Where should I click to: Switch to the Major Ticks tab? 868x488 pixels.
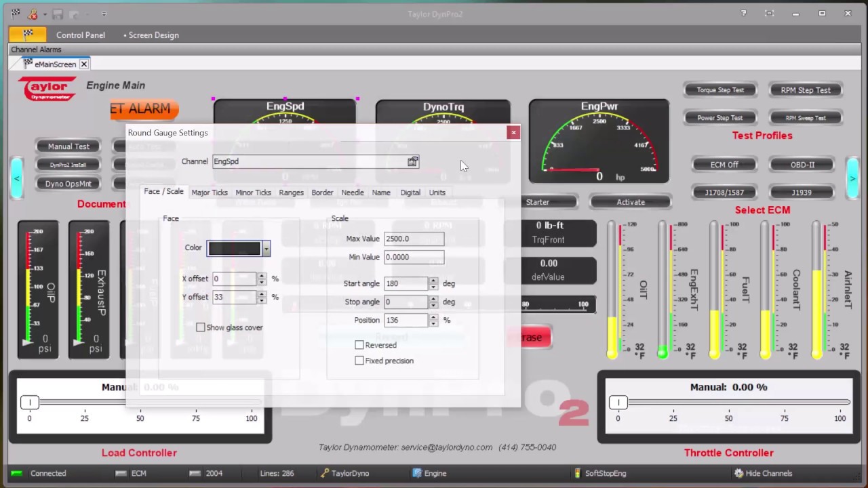click(210, 192)
